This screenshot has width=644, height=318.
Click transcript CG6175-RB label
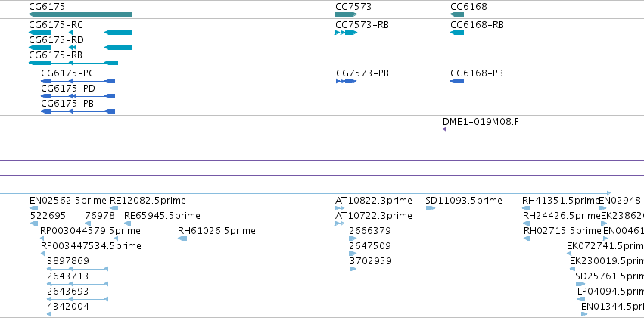pyautogui.click(x=55, y=55)
